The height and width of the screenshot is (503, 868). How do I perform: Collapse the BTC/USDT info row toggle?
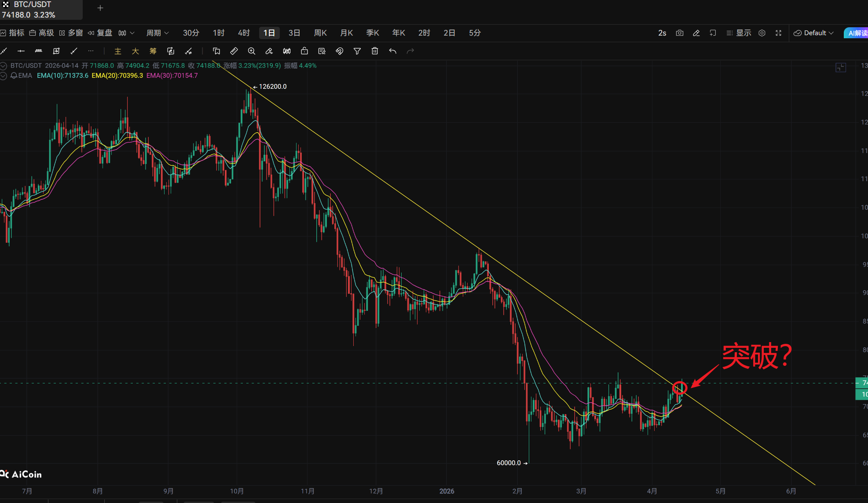[4, 66]
